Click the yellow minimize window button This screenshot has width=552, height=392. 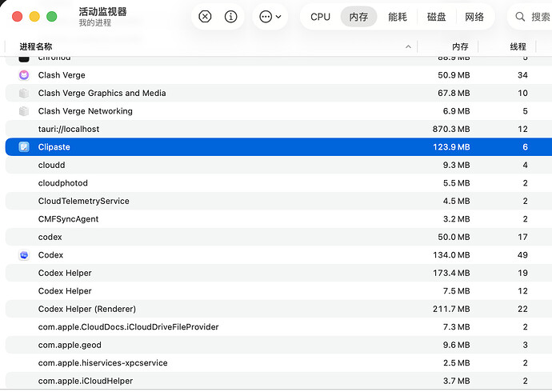(x=34, y=17)
